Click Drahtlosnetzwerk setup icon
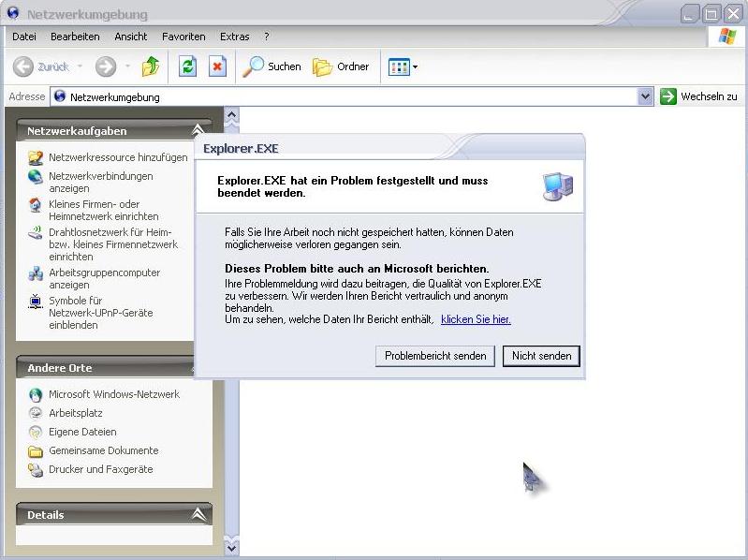Image resolution: width=748 pixels, height=560 pixels. pyautogui.click(x=36, y=233)
